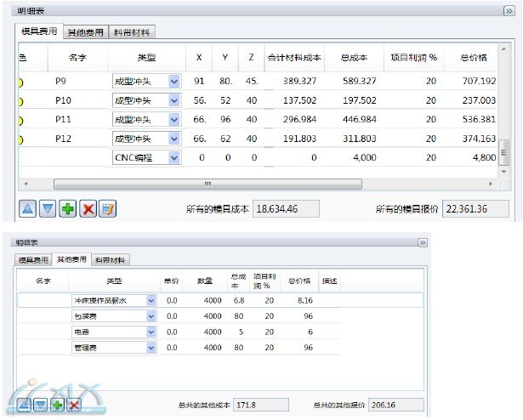The image size is (523, 420).
Task: Click move-up arrow in top panel
Action: [27, 209]
